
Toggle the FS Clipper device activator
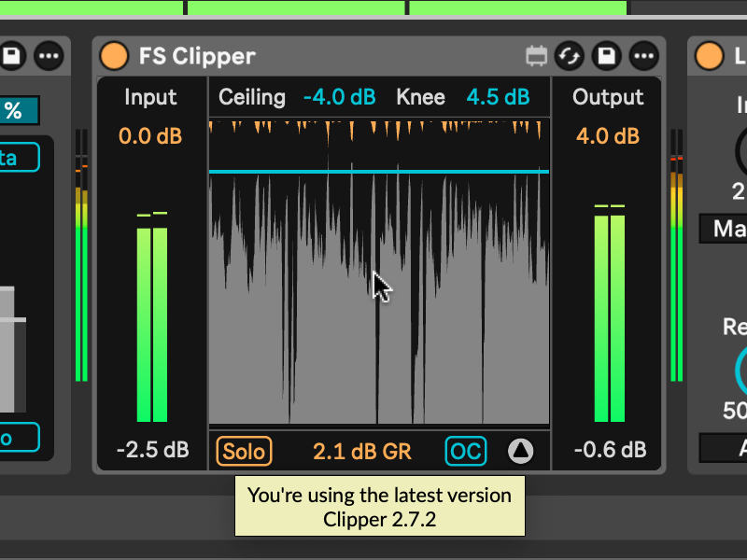[114, 56]
